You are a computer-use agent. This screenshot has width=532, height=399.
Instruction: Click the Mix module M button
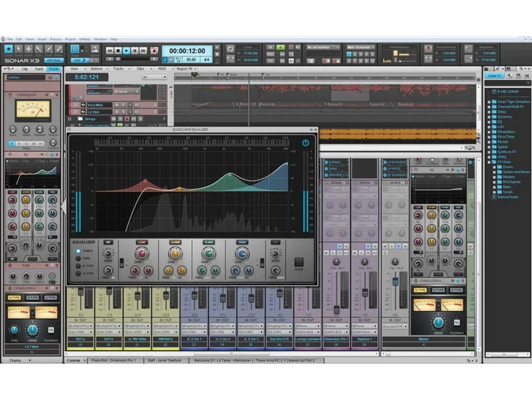pos(270,47)
